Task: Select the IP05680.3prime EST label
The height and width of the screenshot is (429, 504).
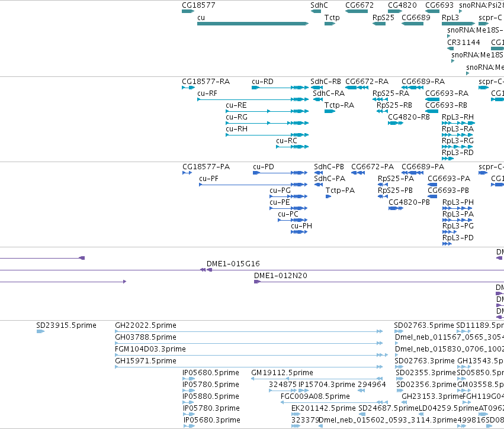Action: 212,420
